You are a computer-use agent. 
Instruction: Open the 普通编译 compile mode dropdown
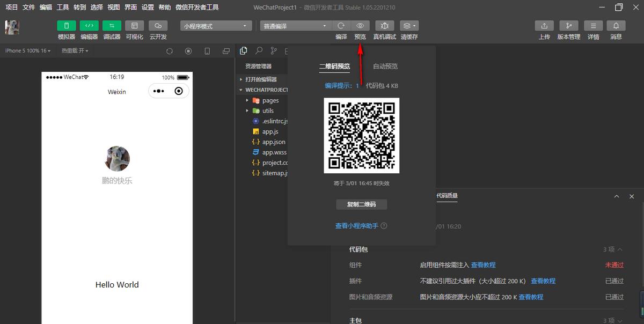(294, 25)
